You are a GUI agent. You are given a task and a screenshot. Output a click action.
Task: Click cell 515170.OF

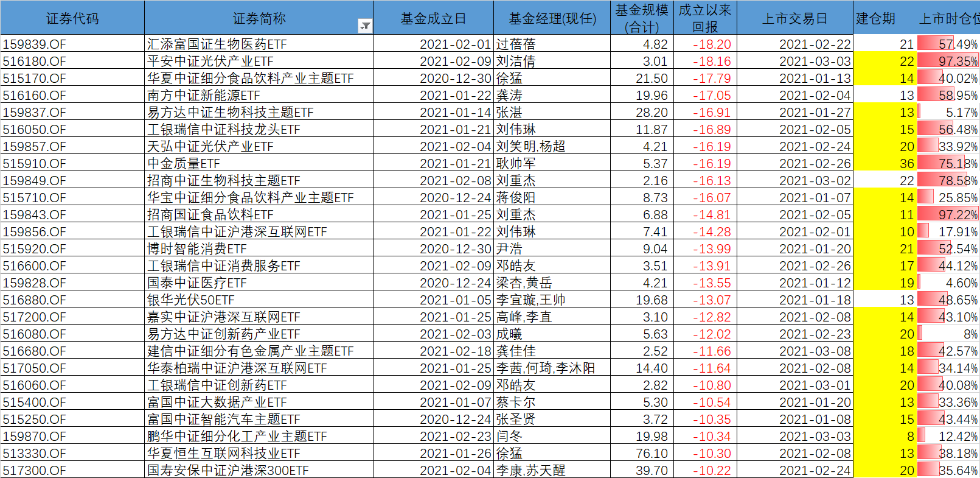pyautogui.click(x=72, y=78)
